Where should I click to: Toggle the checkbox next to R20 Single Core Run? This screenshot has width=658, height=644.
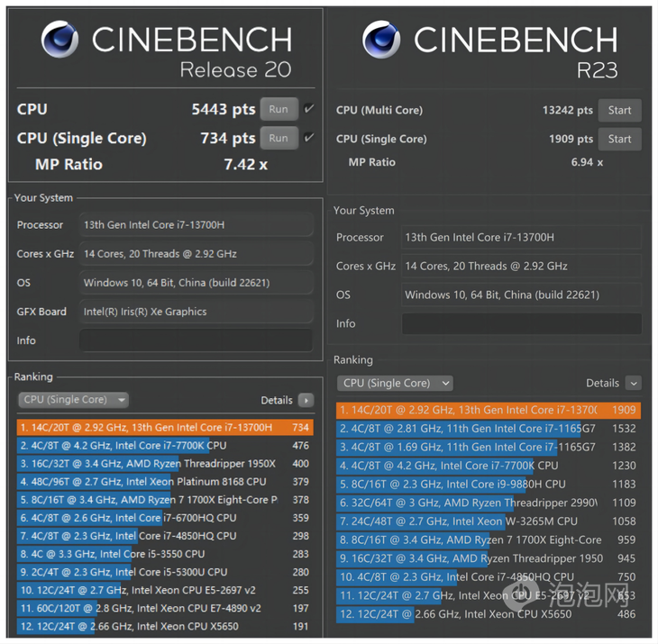(309, 138)
